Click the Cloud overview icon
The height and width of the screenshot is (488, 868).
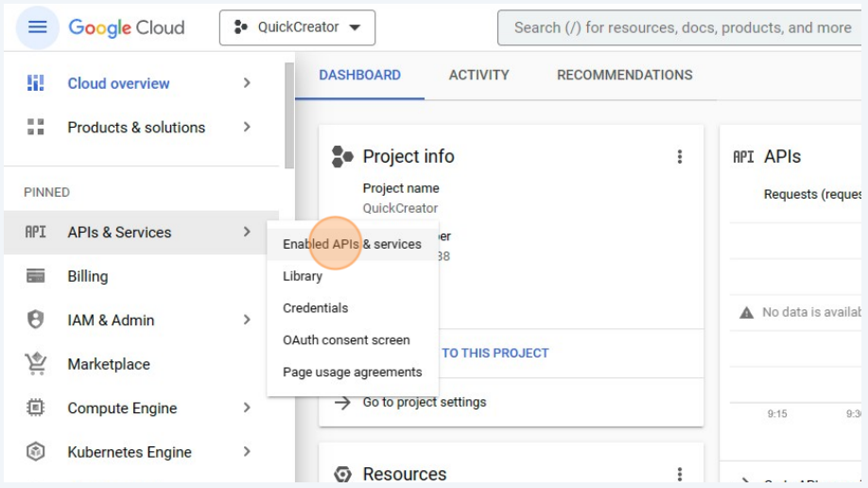35,83
